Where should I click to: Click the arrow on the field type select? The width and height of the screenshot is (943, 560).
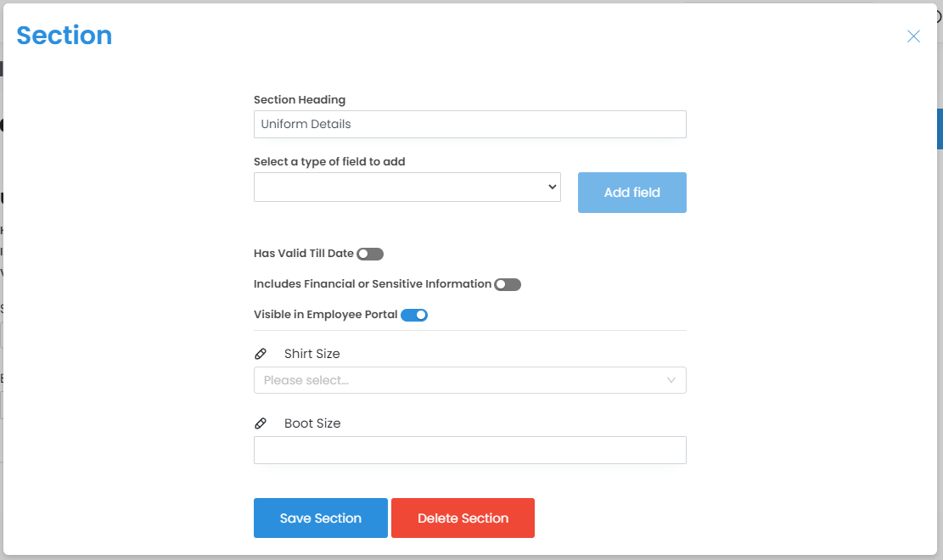pos(552,187)
